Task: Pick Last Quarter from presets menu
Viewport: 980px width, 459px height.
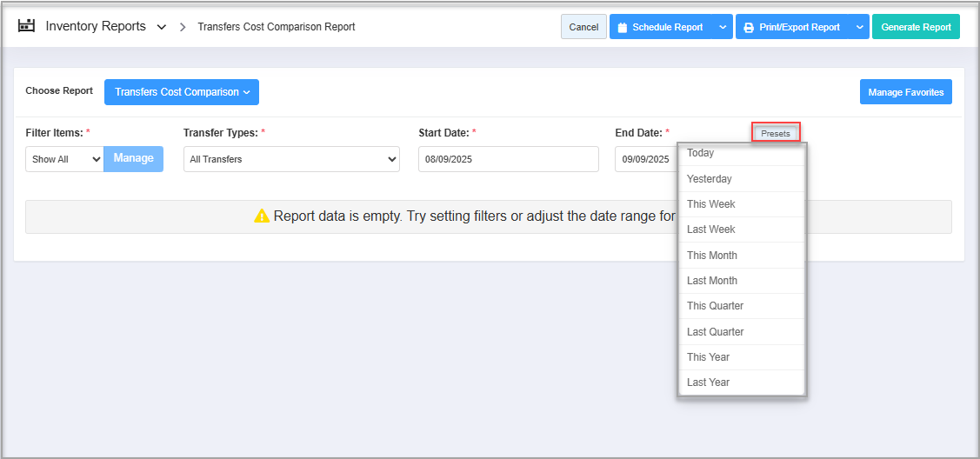Action: coord(716,332)
